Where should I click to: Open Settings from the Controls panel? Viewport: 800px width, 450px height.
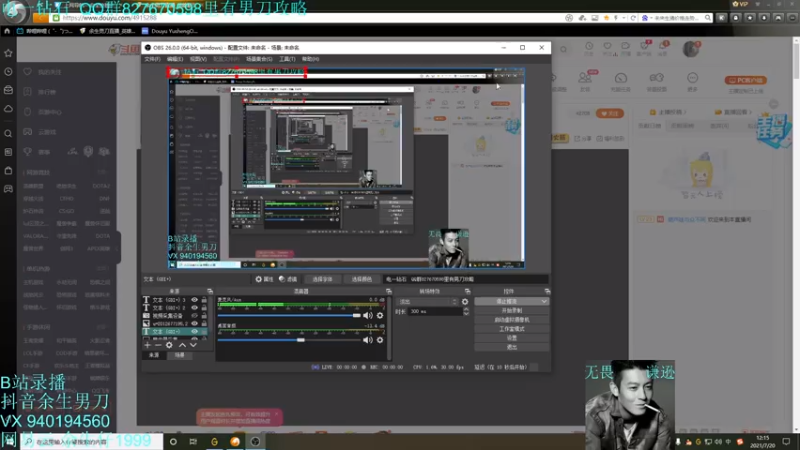pos(512,338)
